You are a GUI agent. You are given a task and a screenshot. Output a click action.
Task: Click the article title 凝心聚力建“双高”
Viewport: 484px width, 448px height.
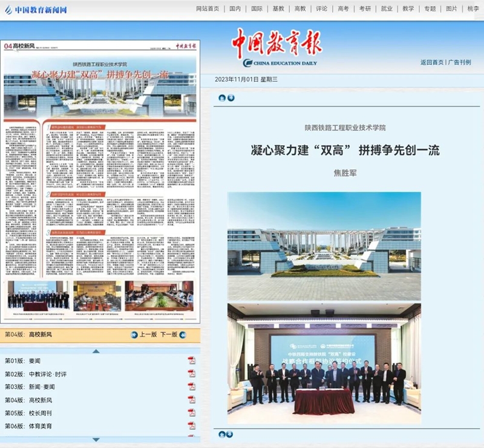point(345,151)
